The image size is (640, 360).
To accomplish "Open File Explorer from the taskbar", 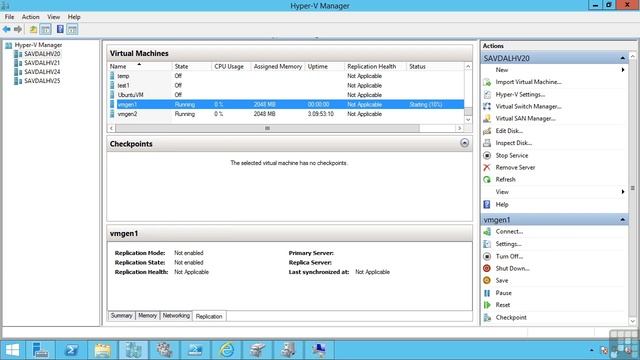I will [x=102, y=350].
